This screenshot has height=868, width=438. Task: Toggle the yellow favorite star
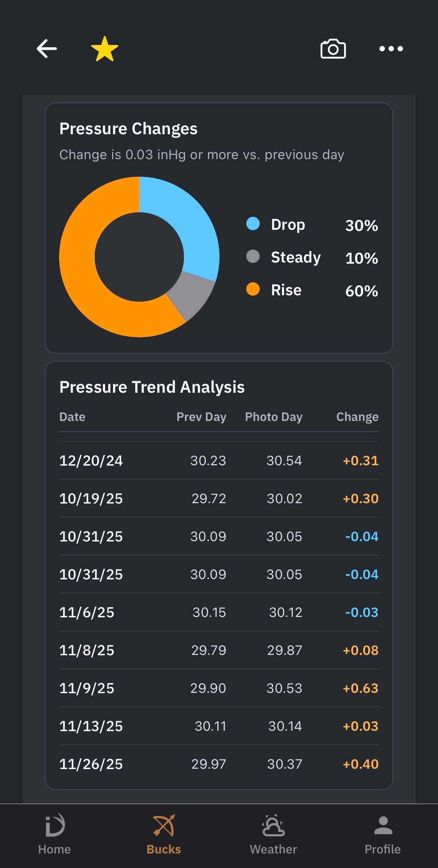coord(105,49)
